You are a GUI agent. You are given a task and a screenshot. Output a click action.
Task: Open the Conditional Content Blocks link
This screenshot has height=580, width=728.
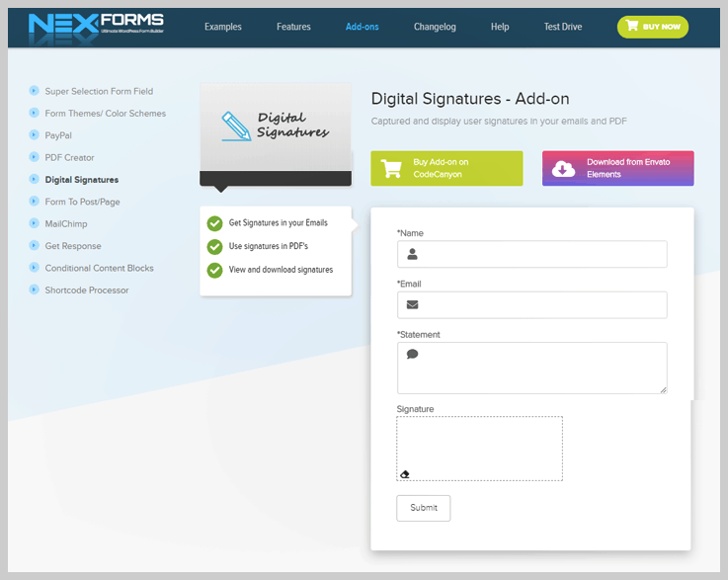tap(99, 268)
